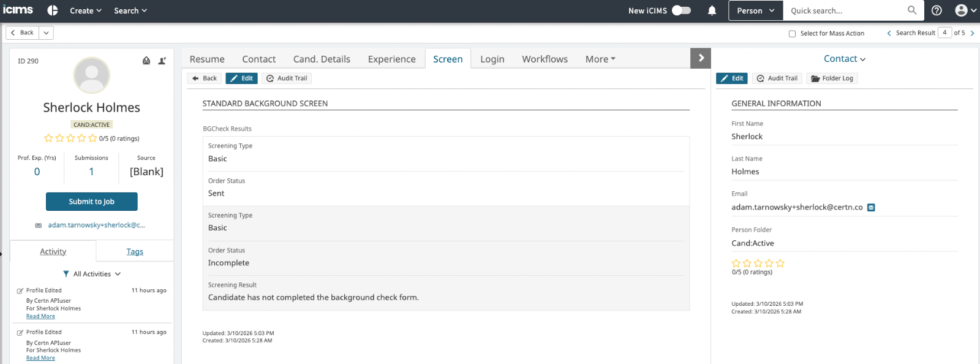Go to next search result arrow
Image resolution: width=980 pixels, height=364 pixels.
[972, 33]
